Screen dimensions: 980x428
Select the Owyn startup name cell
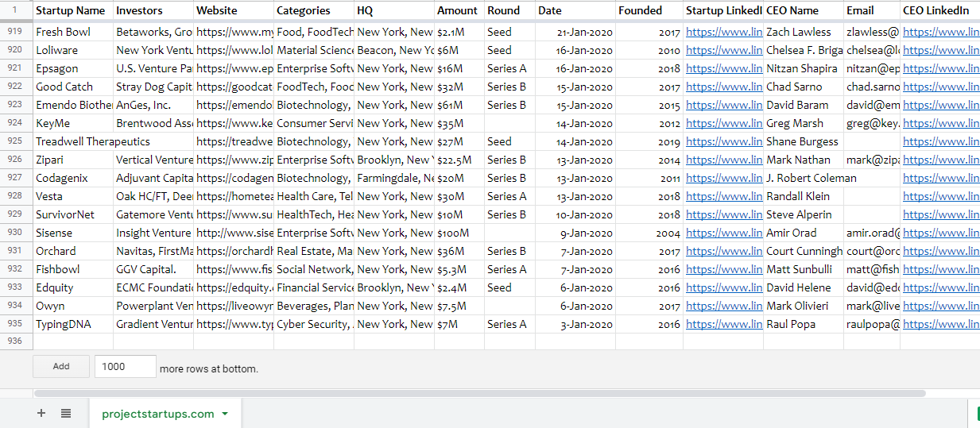click(73, 306)
